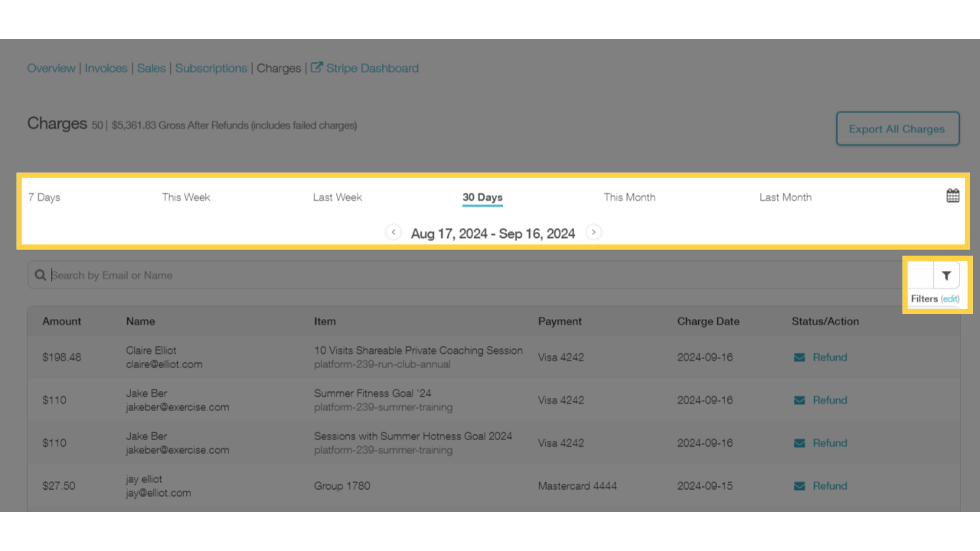Click the email icon next to Jake Ber second refund
Viewport: 980px width, 551px height.
point(800,443)
